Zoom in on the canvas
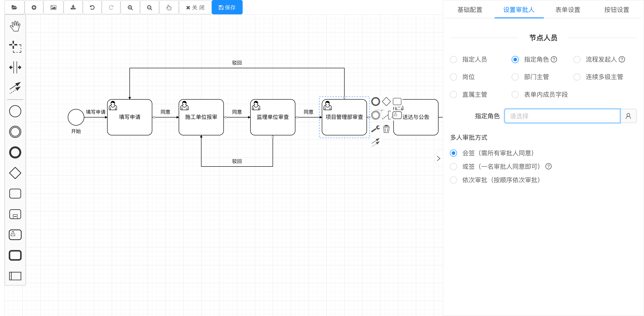The image size is (644, 316). (x=130, y=7)
